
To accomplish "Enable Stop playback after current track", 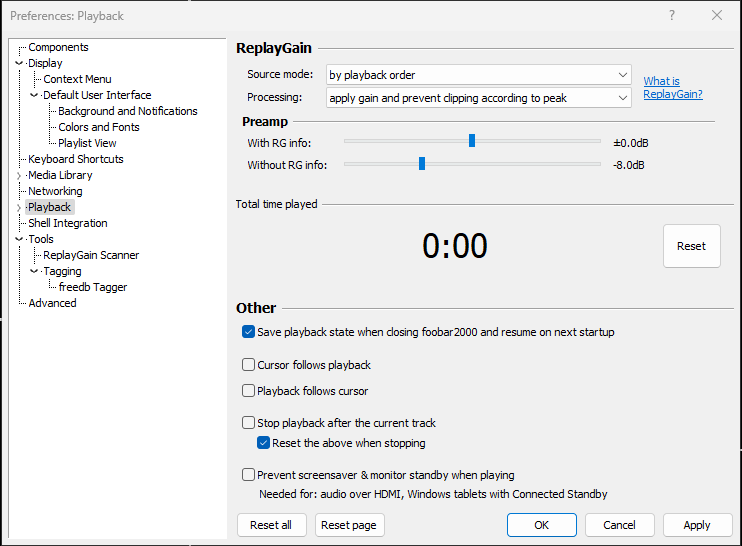I will 249,423.
